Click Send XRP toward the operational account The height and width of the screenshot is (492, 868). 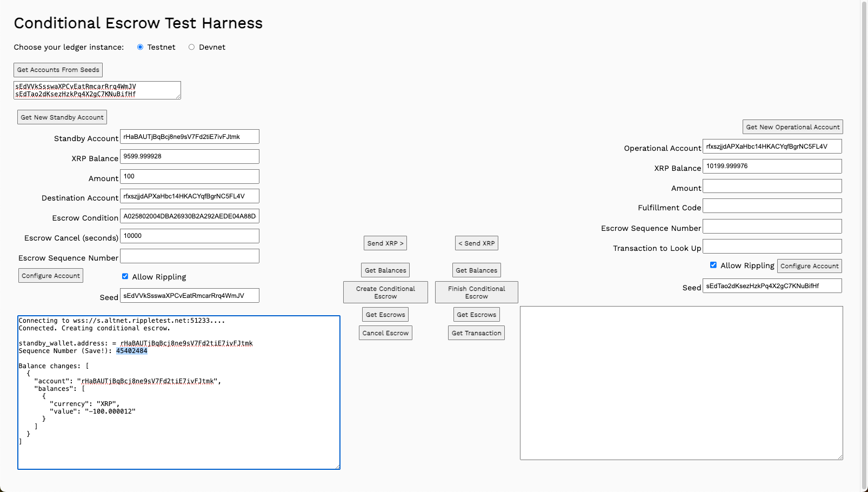pos(385,243)
